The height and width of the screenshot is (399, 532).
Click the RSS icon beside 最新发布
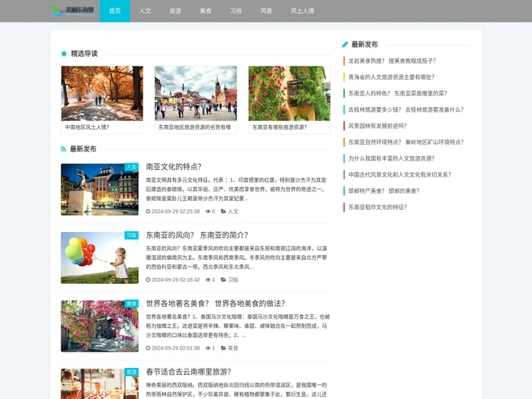pyautogui.click(x=64, y=149)
